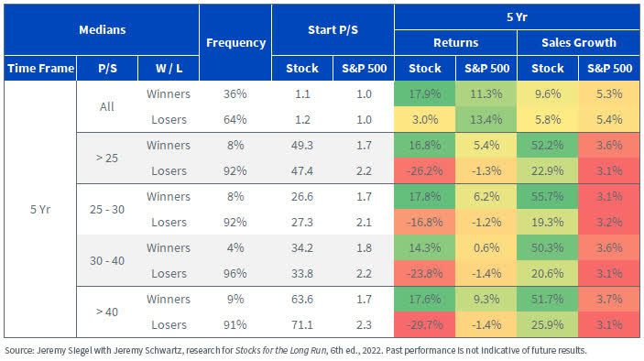
Task: Click the 13.4% S&P 500 return cell
Action: [x=486, y=119]
